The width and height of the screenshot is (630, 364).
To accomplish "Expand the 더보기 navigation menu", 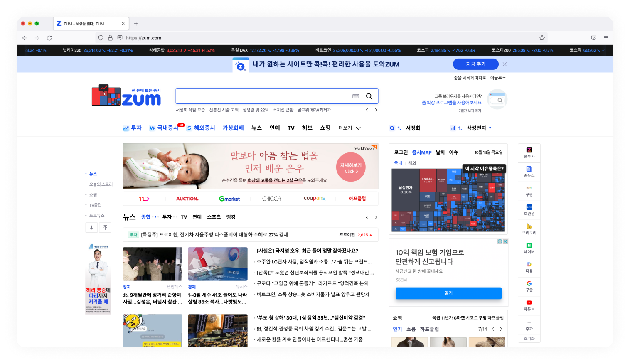I will (349, 128).
